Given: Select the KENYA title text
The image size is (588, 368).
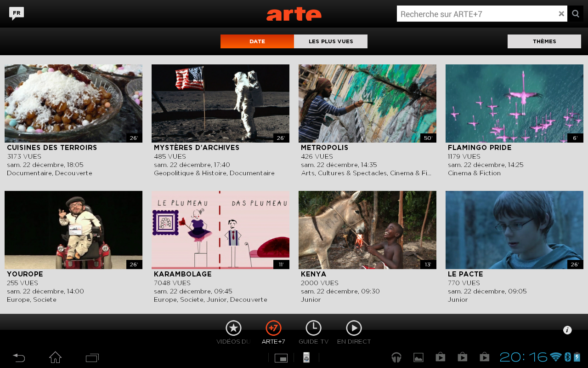Looking at the screenshot, I should 314,274.
